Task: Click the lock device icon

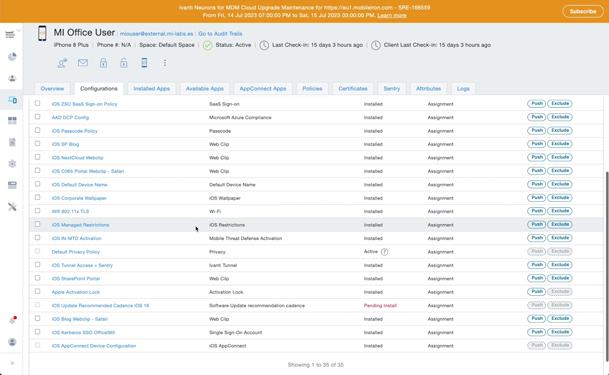Action: click(103, 63)
